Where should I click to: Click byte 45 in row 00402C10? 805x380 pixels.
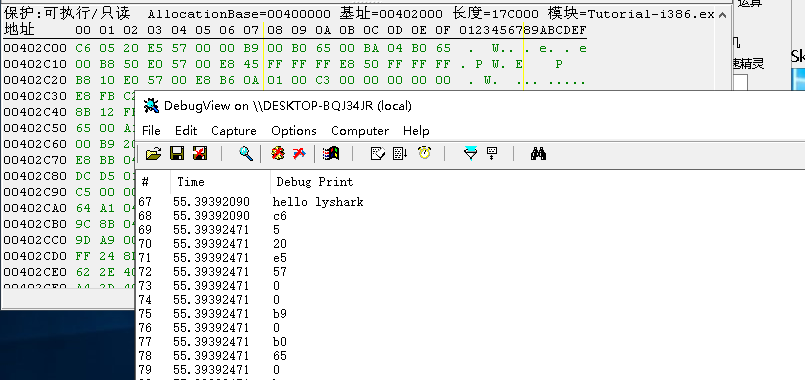pos(251,65)
